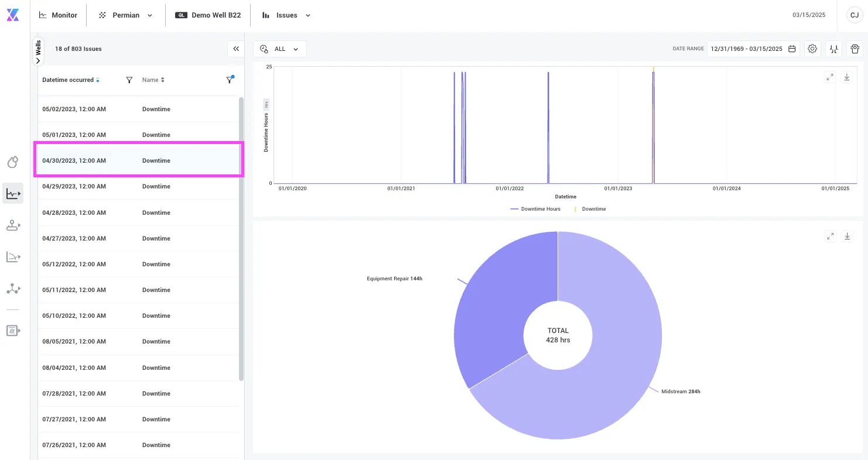
Task: Download the Downtime Hours line chart
Action: click(846, 77)
